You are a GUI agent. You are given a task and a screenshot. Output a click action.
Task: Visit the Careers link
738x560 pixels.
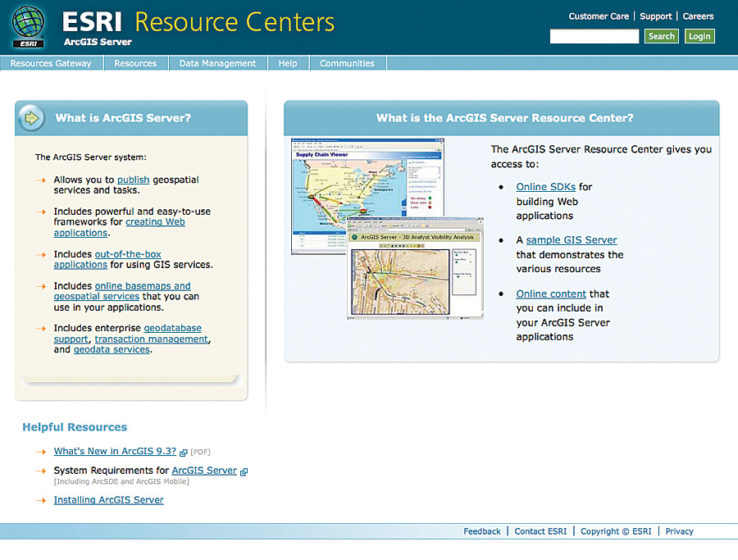coord(698,16)
